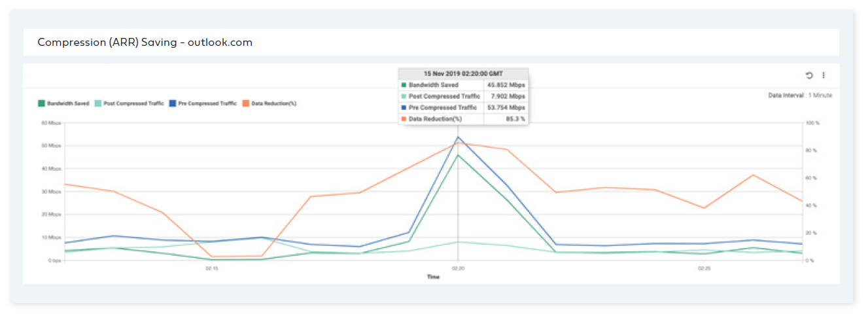Click the Compression (ARR) Saving - outlook.com title
The height and width of the screenshot is (320, 868).
click(x=145, y=42)
